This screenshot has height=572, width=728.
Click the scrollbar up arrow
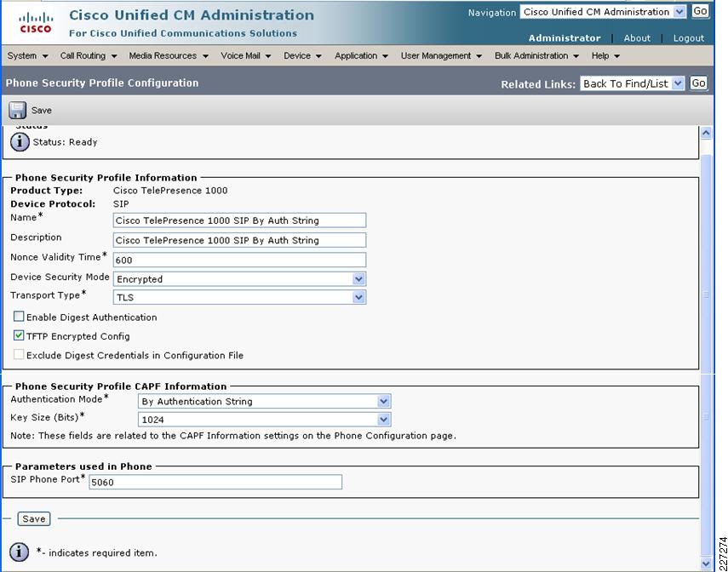tap(706, 134)
